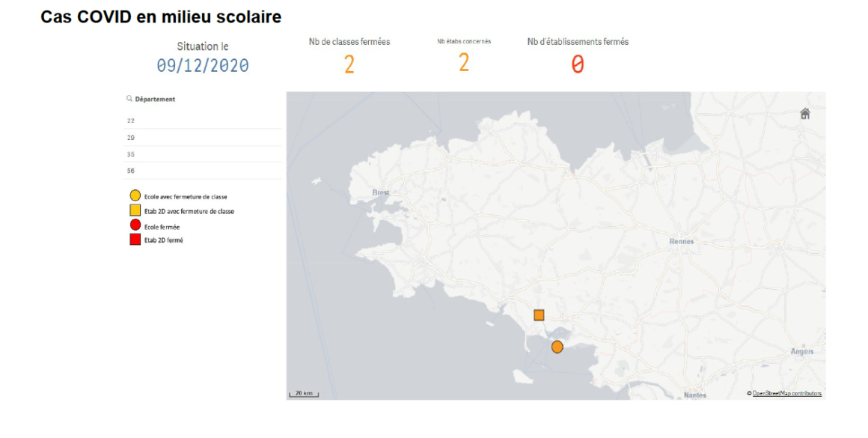Click the home icon on the map
This screenshot has height=438, width=868.
click(x=805, y=114)
